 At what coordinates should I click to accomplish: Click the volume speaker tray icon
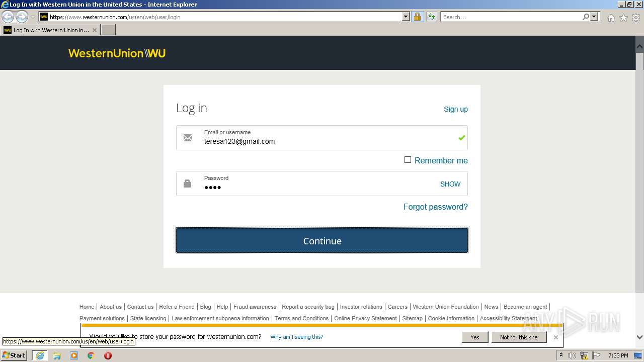tap(572, 355)
